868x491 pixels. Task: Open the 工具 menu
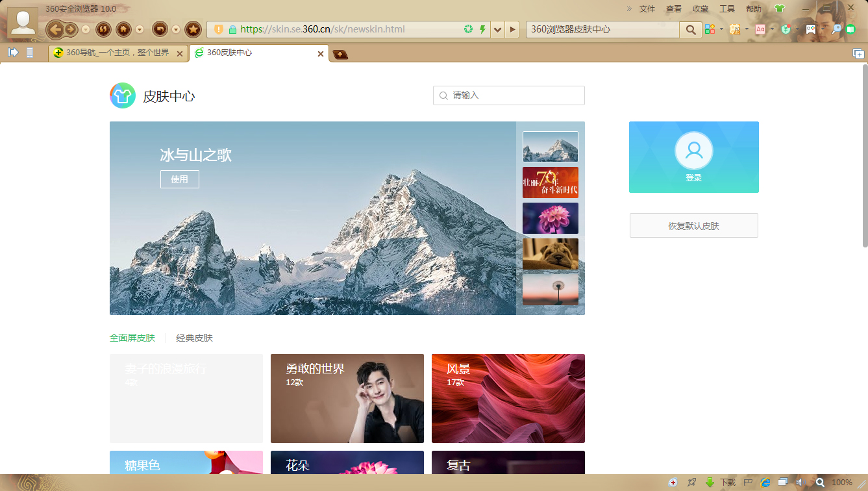pos(727,9)
